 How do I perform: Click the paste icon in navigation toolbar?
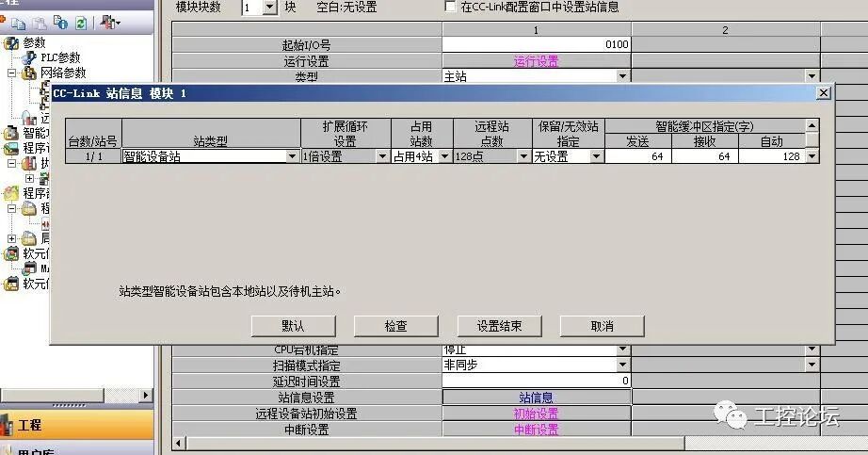click(40, 23)
